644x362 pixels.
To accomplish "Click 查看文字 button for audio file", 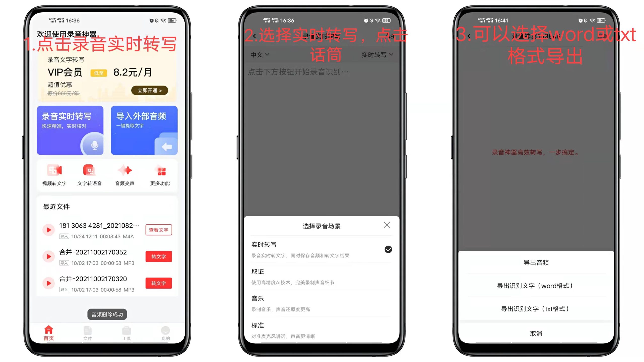I will pos(159,230).
